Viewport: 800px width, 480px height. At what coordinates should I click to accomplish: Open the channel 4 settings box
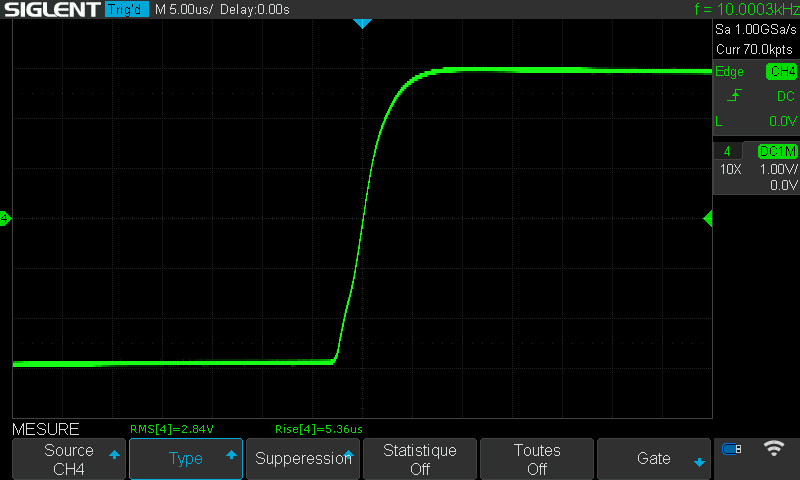click(755, 168)
